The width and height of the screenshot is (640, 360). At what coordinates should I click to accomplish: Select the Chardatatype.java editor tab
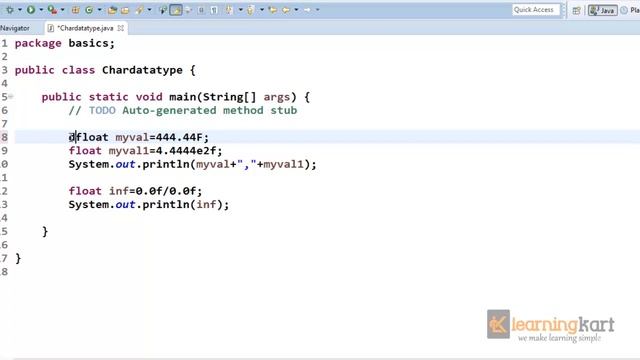pos(85,28)
